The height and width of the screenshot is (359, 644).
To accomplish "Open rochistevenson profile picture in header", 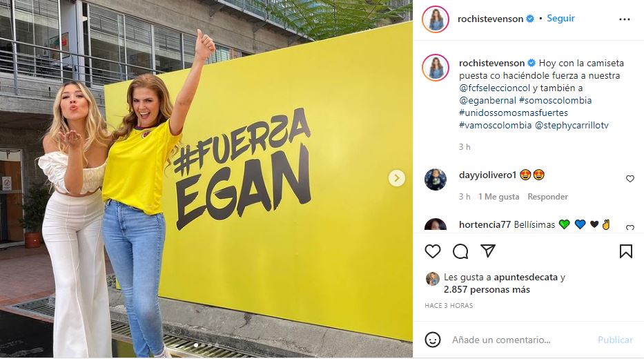I will pos(436,19).
